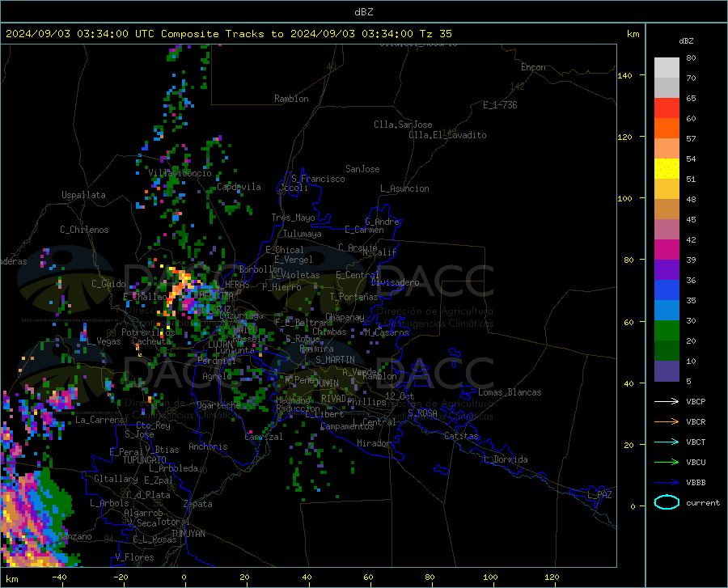
Task: Click the white VBCP arrow legend icon
Action: (667, 401)
